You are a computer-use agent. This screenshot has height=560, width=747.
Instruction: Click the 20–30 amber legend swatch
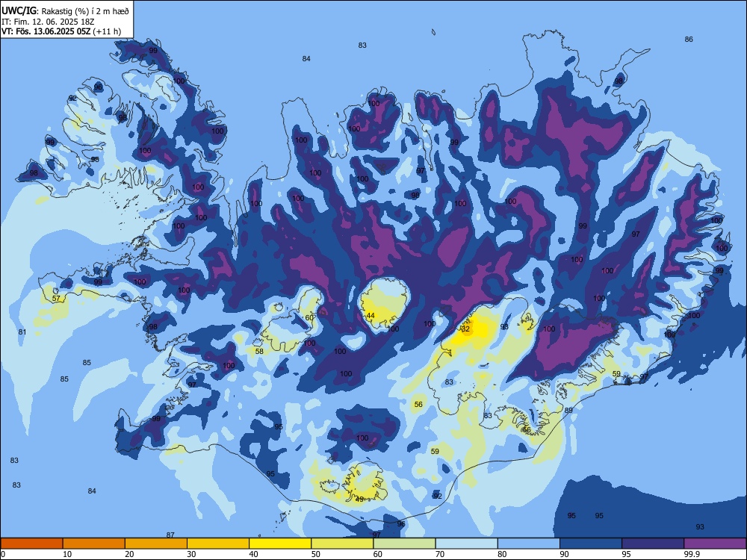point(156,544)
